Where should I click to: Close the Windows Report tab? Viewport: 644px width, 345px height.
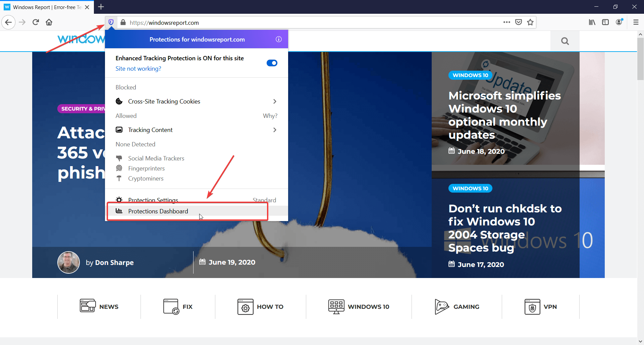[87, 7]
